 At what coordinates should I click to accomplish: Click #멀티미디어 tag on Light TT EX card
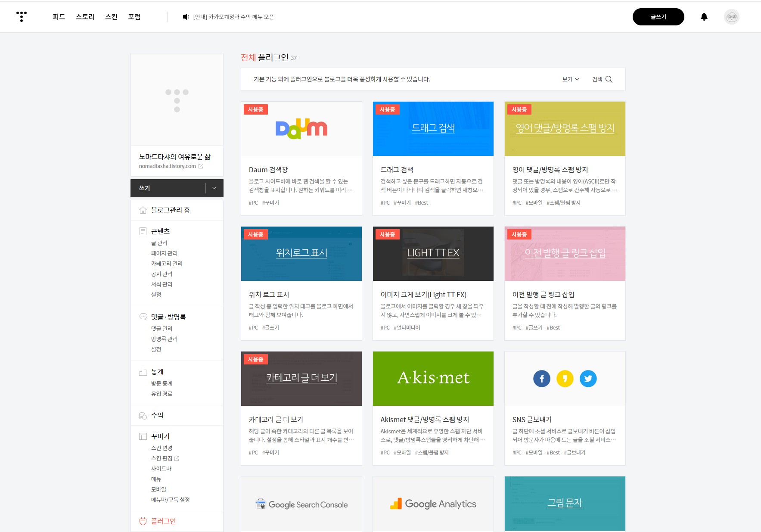click(x=407, y=328)
